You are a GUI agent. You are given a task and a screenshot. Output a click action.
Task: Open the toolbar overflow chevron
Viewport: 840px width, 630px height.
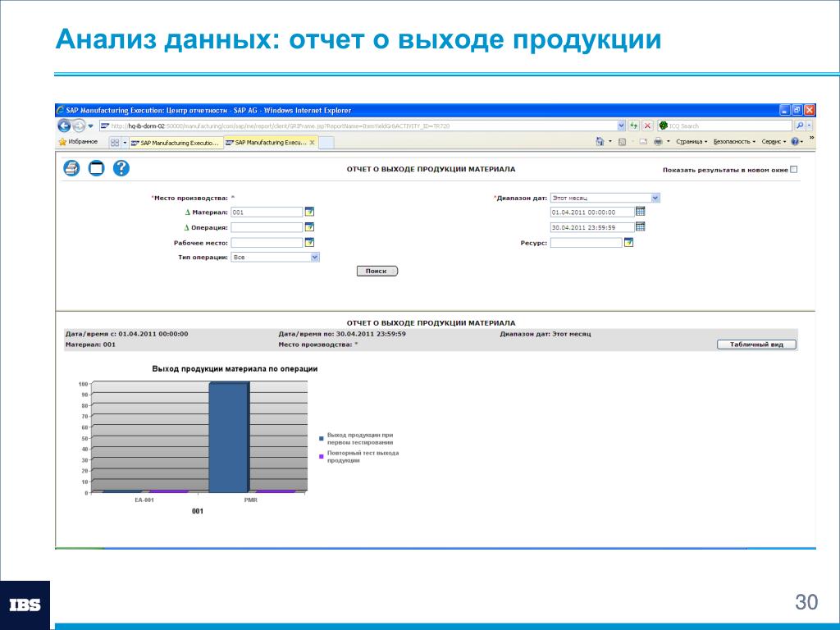[x=811, y=139]
